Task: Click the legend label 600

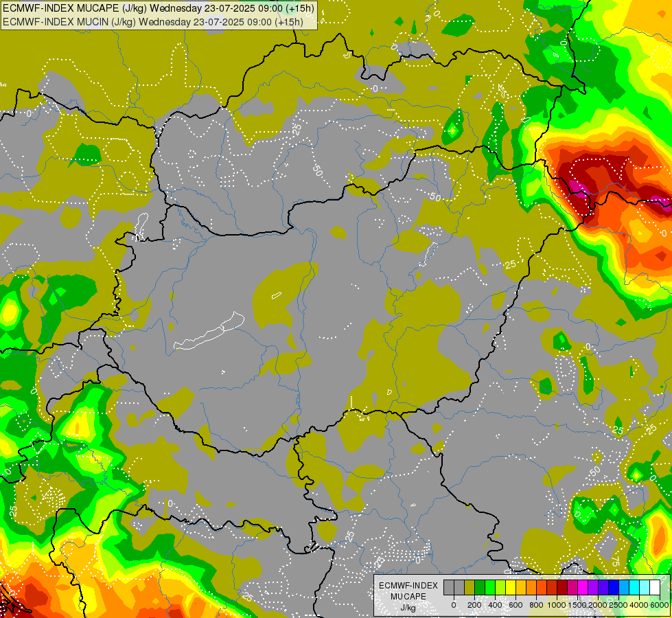Action: (515, 605)
